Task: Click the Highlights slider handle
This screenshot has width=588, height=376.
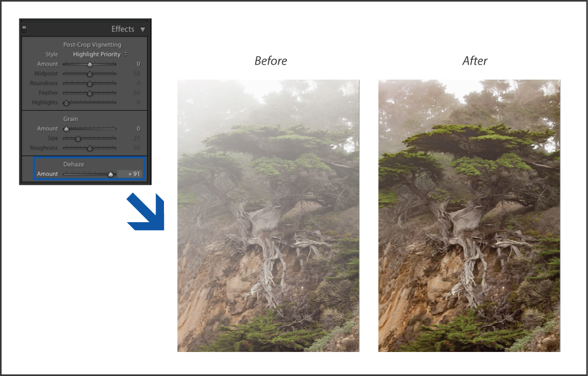Action: pos(66,103)
